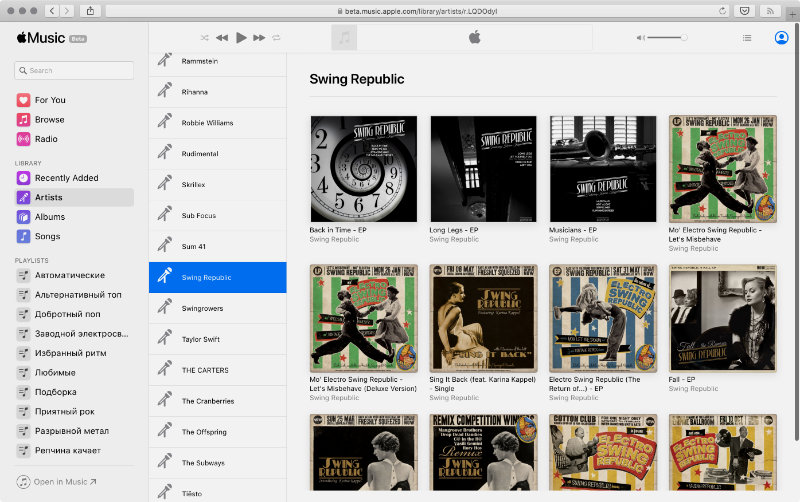Reload the page
Image resolution: width=800 pixels, height=502 pixels.
[x=722, y=11]
